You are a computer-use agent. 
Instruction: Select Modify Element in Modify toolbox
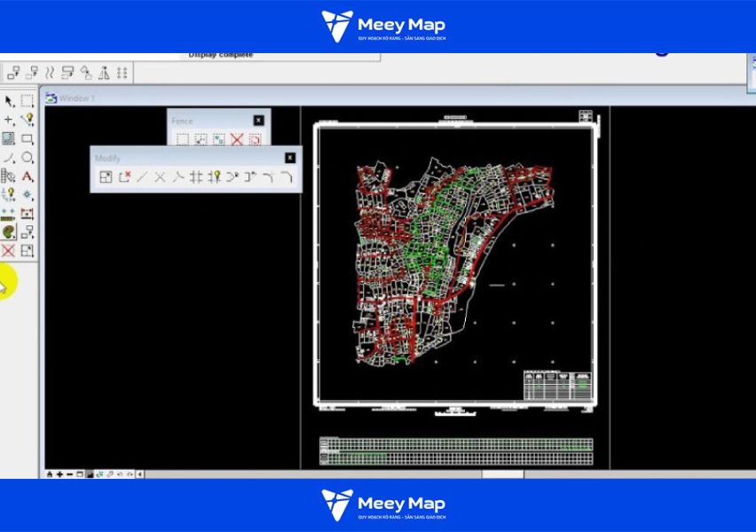tap(106, 176)
